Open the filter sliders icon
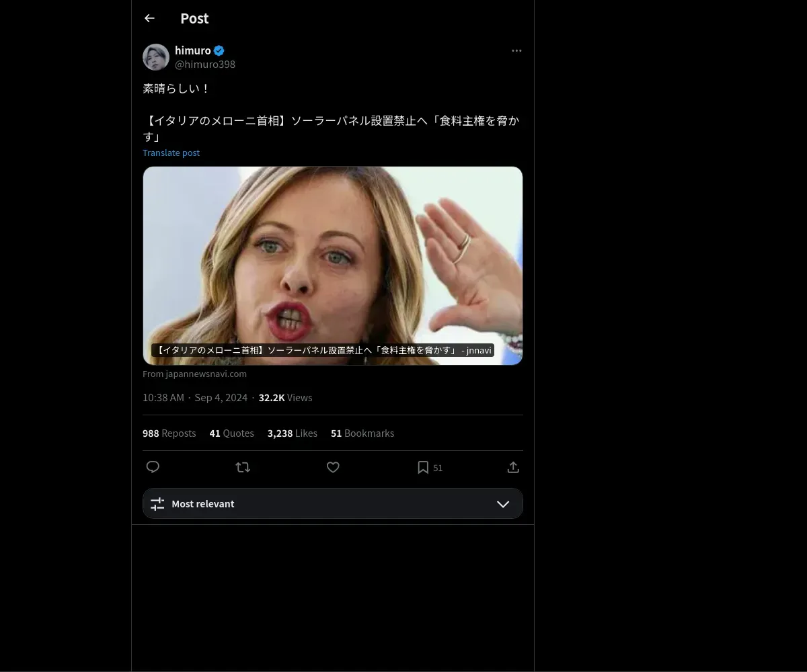The image size is (807, 672). (157, 503)
